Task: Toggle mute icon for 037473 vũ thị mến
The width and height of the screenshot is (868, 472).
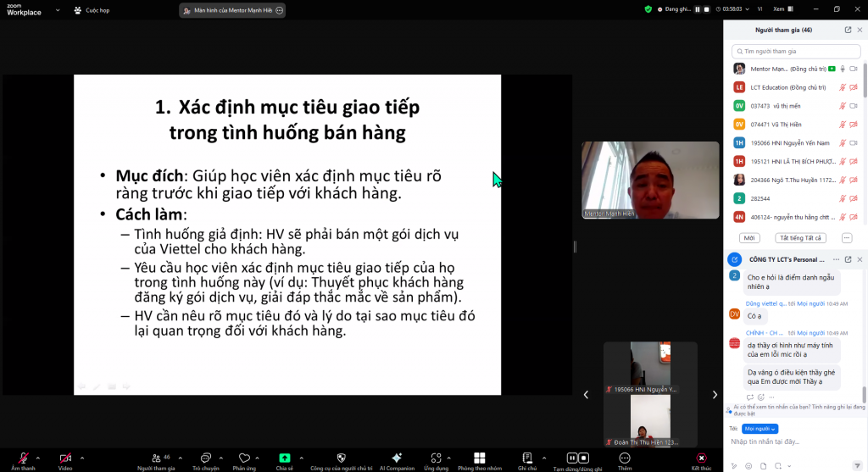Action: (x=843, y=106)
